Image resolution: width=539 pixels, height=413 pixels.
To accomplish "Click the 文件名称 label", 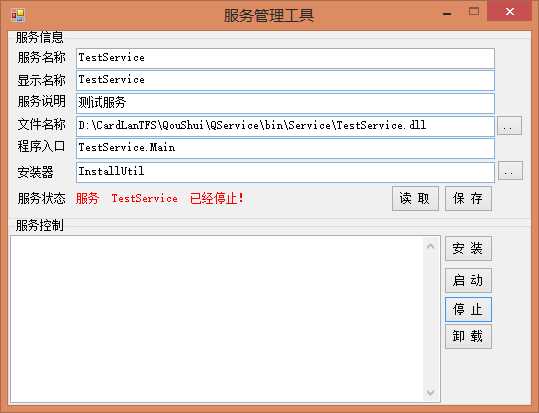I will (x=41, y=124).
